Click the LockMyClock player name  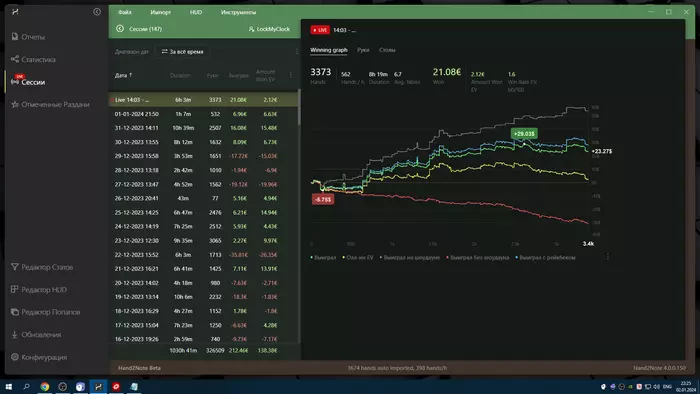273,29
